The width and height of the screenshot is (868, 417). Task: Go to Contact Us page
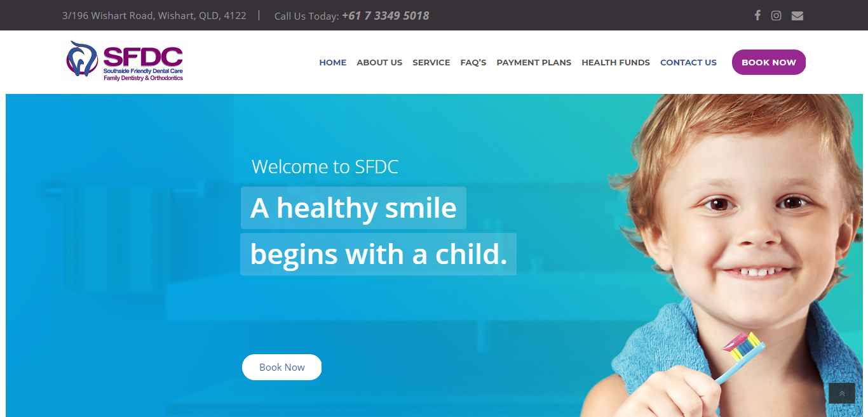pos(688,62)
